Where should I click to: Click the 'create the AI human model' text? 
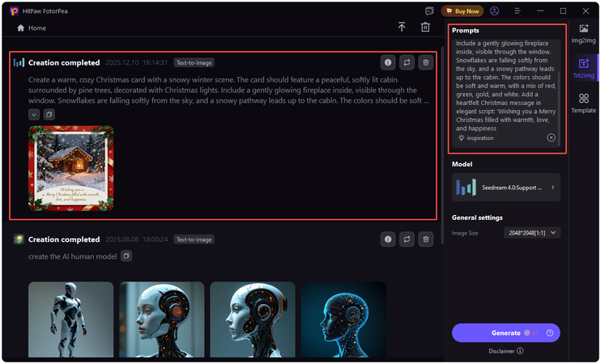point(72,256)
